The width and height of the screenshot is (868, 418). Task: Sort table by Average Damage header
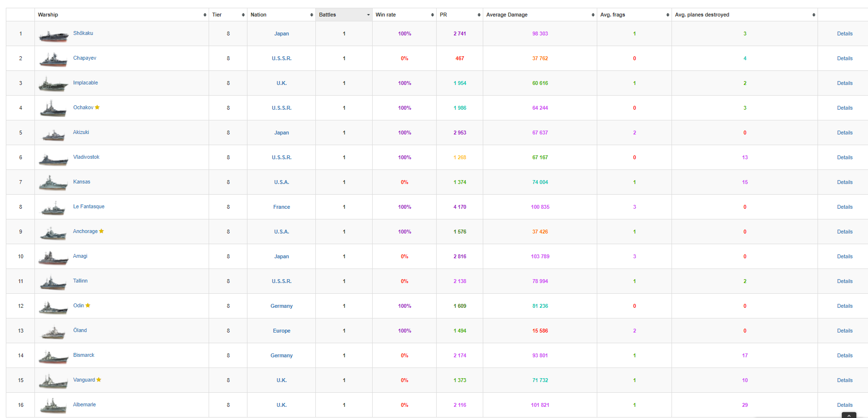click(x=539, y=15)
